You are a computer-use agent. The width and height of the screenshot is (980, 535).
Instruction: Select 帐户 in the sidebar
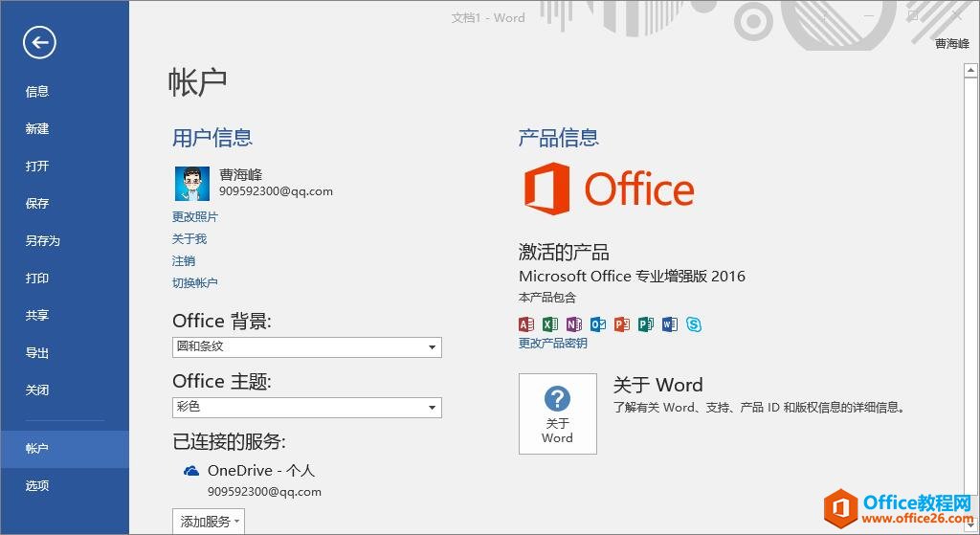coord(64,449)
